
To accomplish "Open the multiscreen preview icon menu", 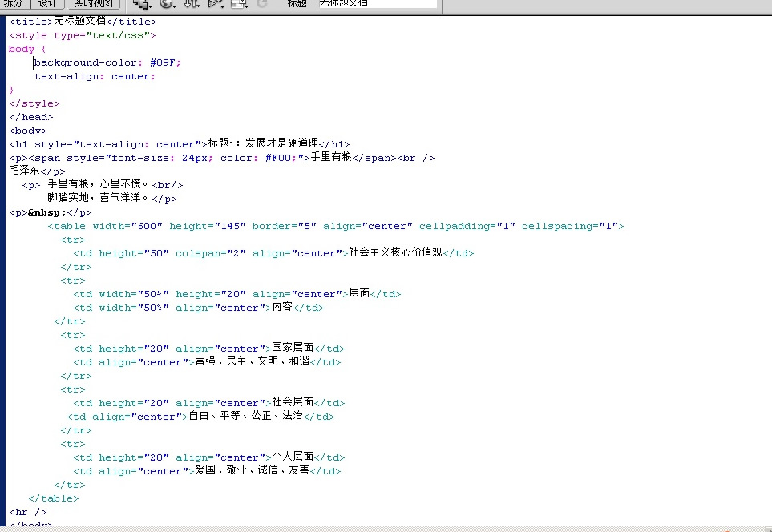I will pos(143,4).
